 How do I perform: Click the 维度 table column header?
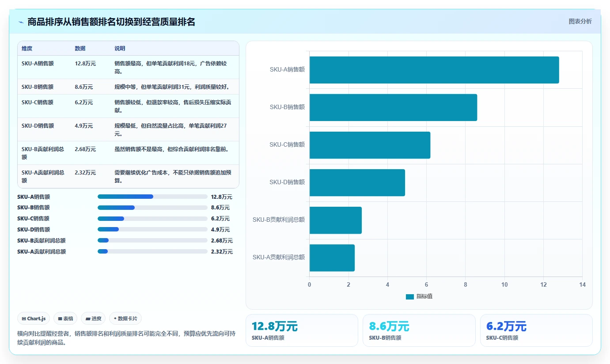pos(27,49)
